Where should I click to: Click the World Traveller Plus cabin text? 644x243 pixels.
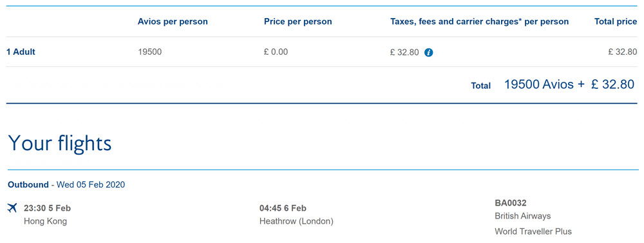click(533, 231)
